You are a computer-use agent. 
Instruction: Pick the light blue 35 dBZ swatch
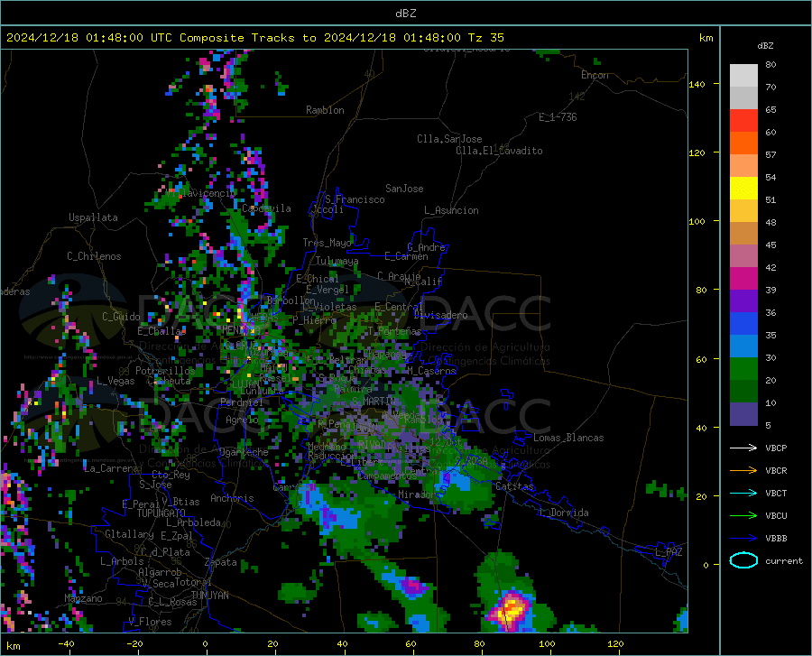click(743, 346)
